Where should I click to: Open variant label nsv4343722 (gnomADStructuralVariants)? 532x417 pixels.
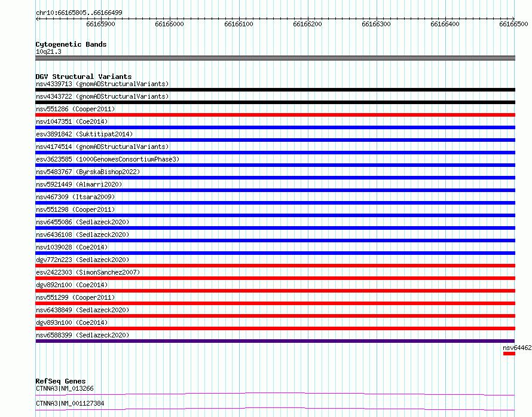tap(102, 96)
